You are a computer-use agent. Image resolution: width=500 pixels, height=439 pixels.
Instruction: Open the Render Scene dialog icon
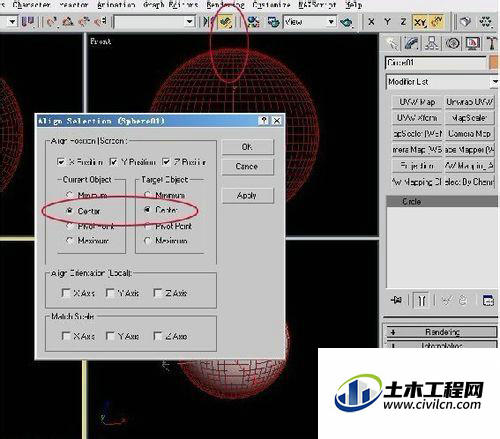pyautogui.click(x=273, y=22)
